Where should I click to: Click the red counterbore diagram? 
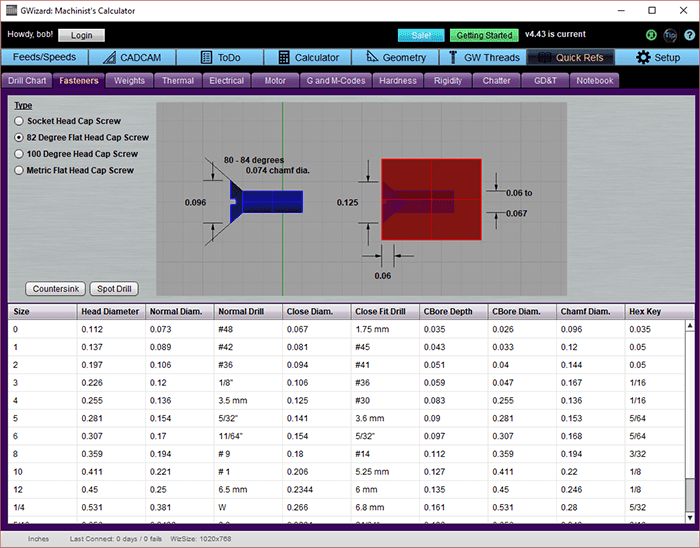(x=431, y=199)
